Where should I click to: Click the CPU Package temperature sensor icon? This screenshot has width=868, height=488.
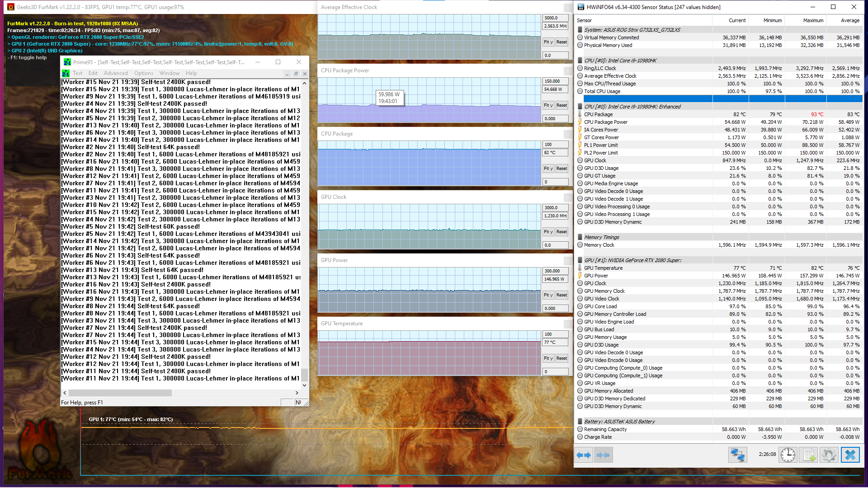(x=580, y=114)
